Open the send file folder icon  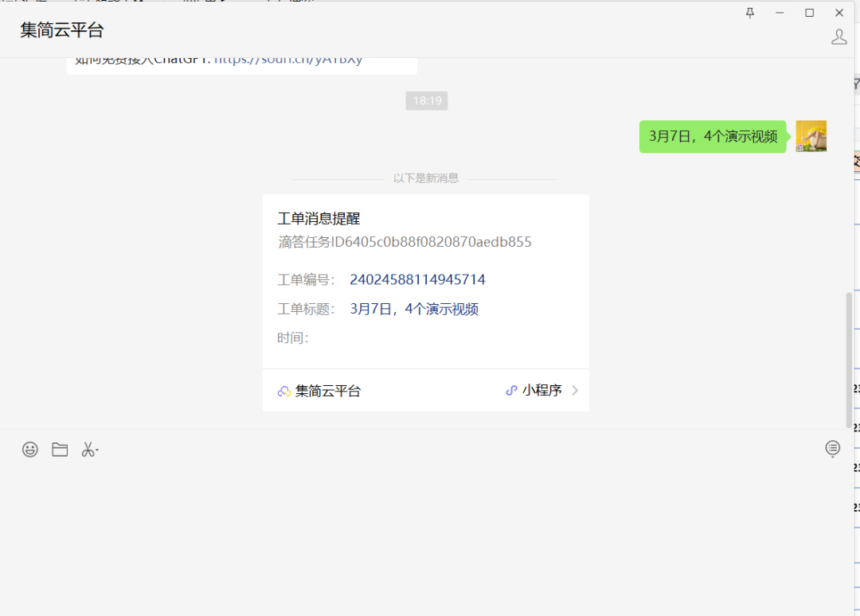(x=60, y=450)
